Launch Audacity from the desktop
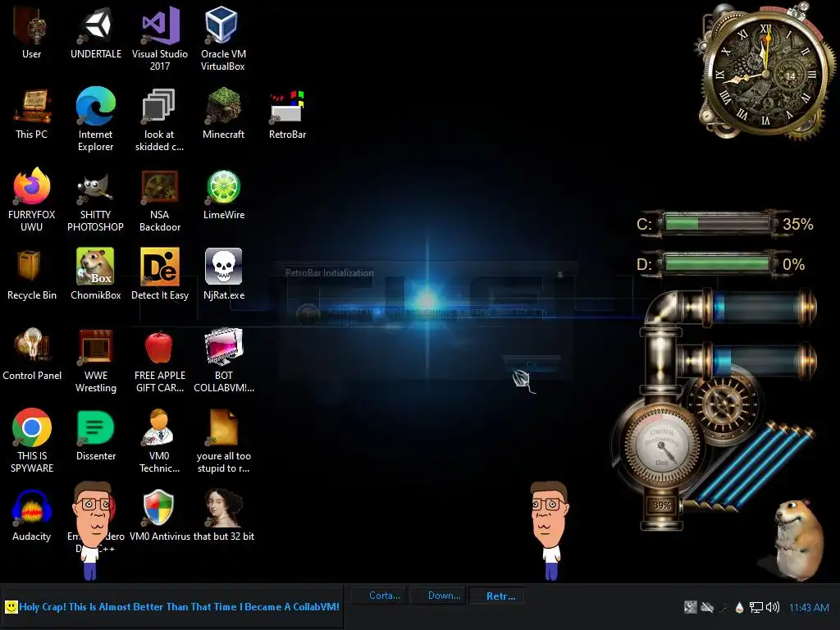Image resolution: width=840 pixels, height=630 pixels. tap(32, 515)
